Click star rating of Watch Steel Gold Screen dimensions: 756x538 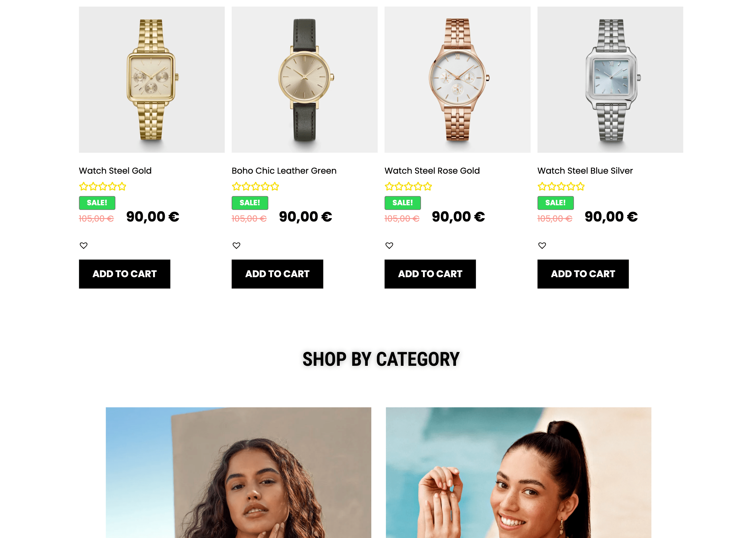(x=103, y=187)
